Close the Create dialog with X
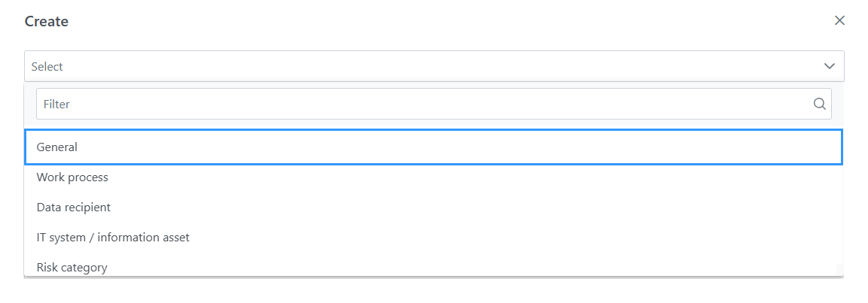 click(x=839, y=21)
